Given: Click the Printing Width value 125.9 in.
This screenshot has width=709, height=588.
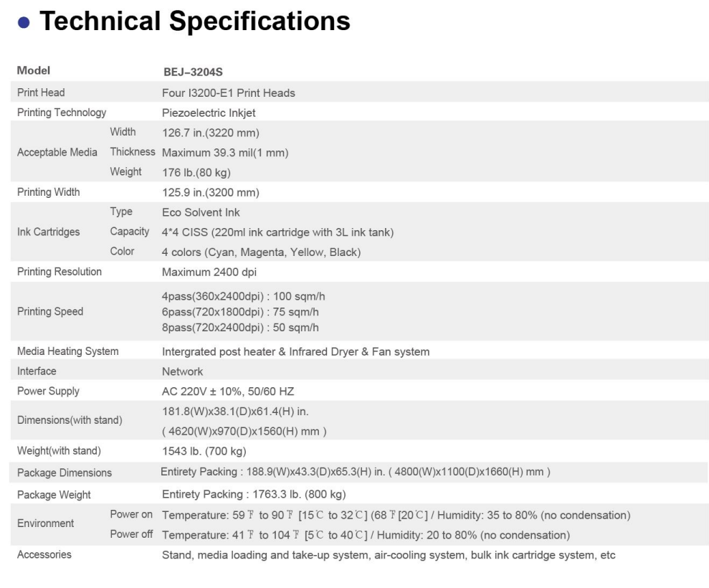Looking at the screenshot, I should pyautogui.click(x=211, y=192).
